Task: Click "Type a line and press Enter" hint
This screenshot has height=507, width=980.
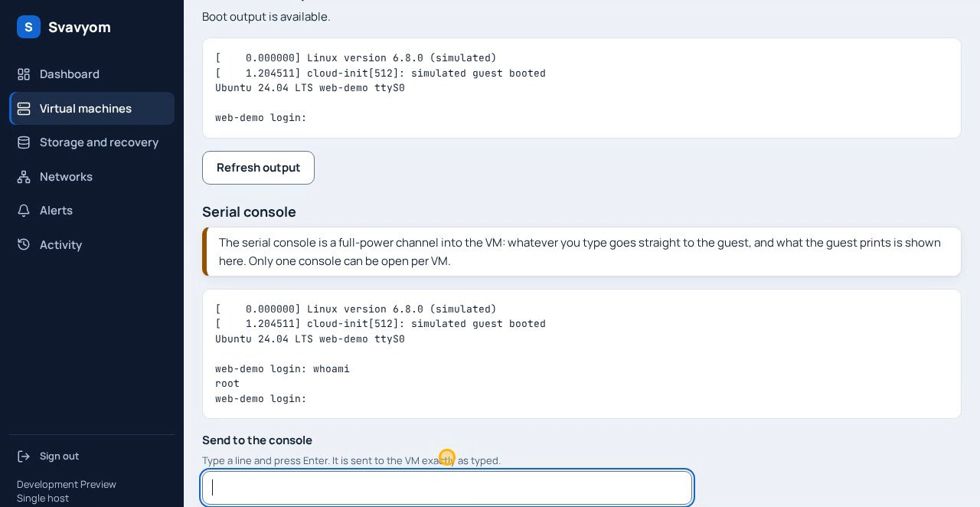Action: [351, 461]
